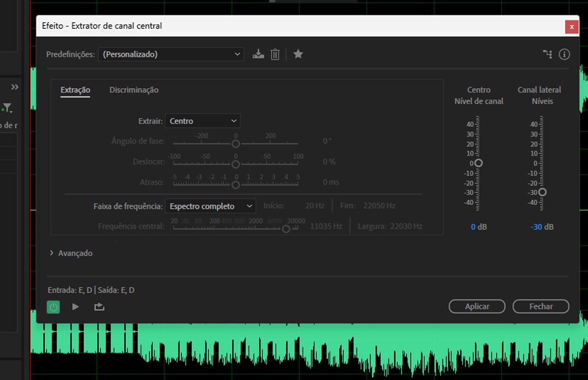Click the Atraso 0 ms value
The width and height of the screenshot is (588, 380).
(x=331, y=182)
